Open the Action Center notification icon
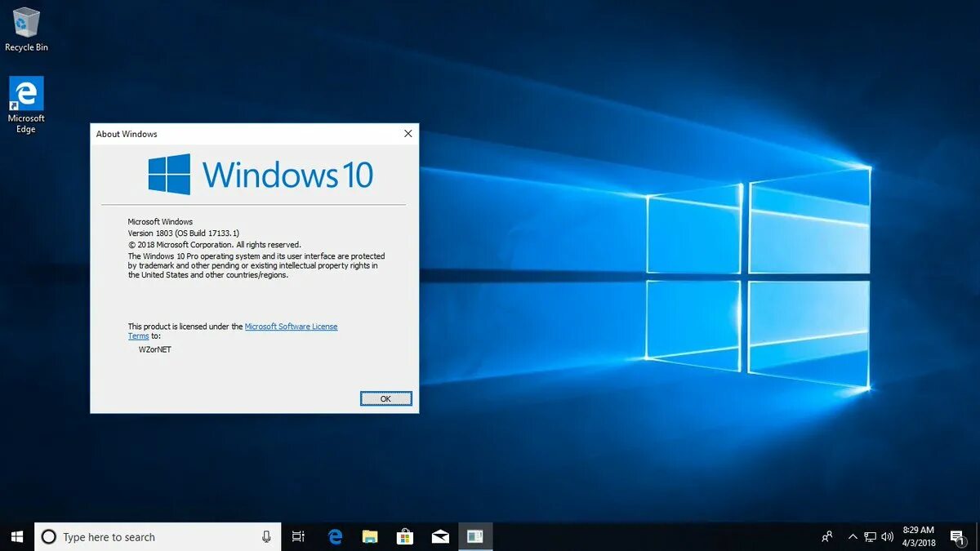The image size is (980, 551). (x=957, y=536)
